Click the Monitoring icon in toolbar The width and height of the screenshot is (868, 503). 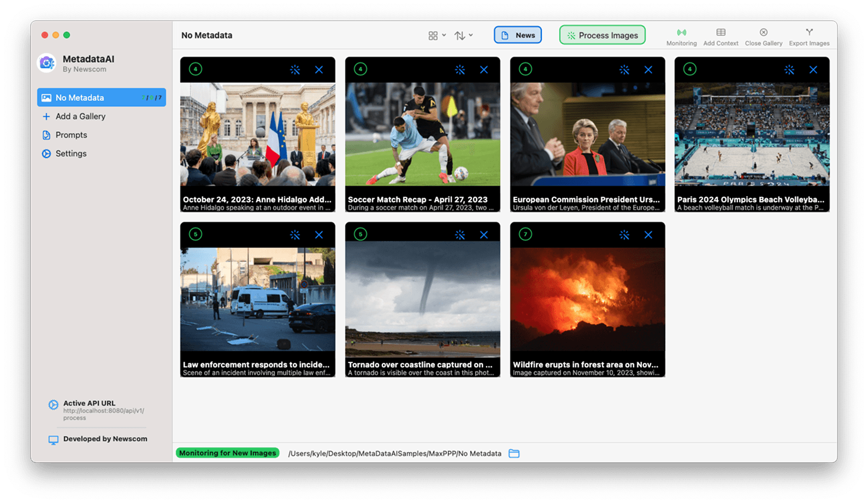tap(681, 33)
